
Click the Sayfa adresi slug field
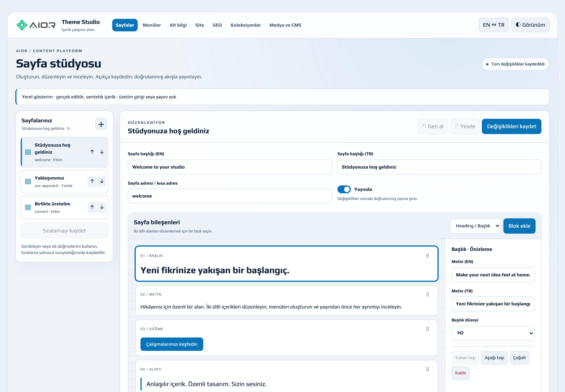click(x=230, y=196)
